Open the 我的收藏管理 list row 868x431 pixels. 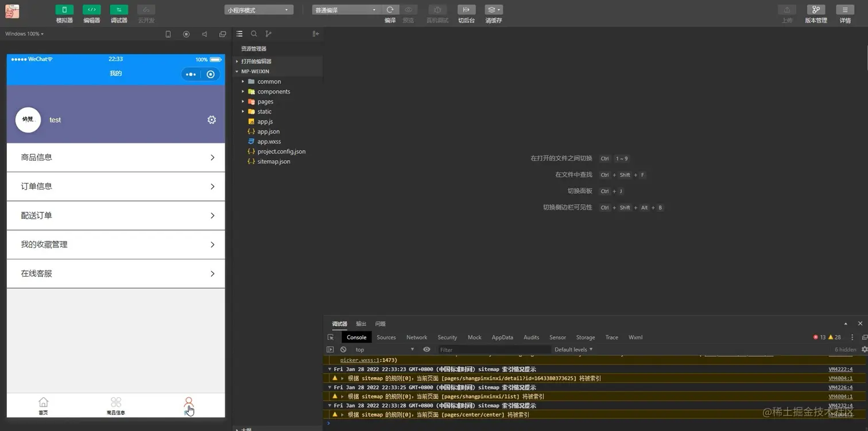pos(116,244)
